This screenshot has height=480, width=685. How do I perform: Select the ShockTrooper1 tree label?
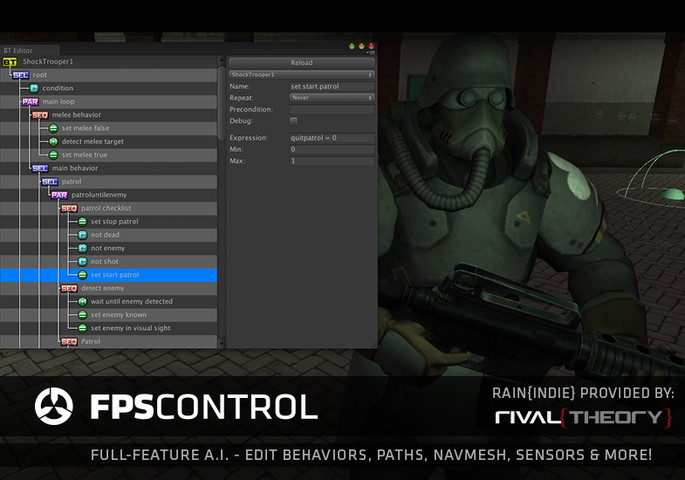pyautogui.click(x=48, y=62)
